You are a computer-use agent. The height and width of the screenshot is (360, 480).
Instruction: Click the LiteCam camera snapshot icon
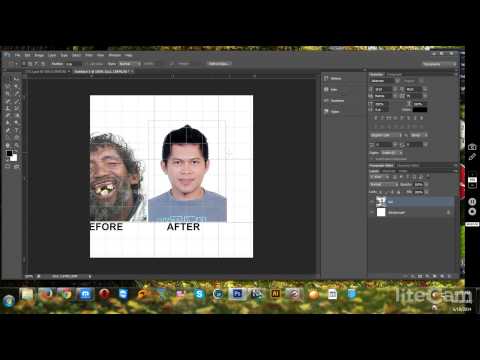(x=472, y=147)
